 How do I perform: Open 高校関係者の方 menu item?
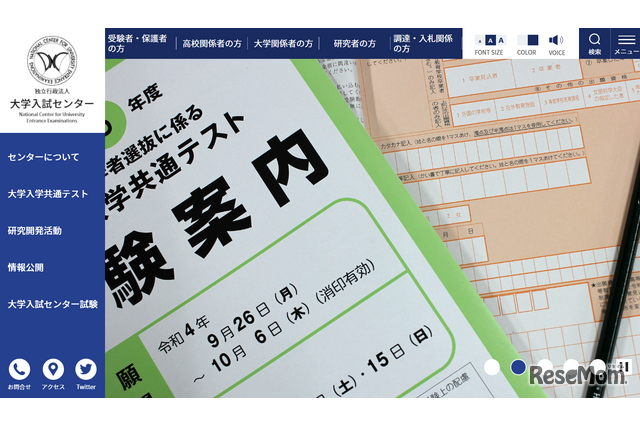pos(212,44)
